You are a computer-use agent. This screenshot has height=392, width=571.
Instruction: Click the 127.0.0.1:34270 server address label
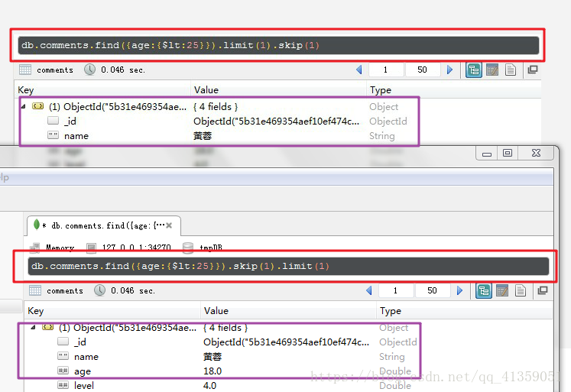pos(137,248)
